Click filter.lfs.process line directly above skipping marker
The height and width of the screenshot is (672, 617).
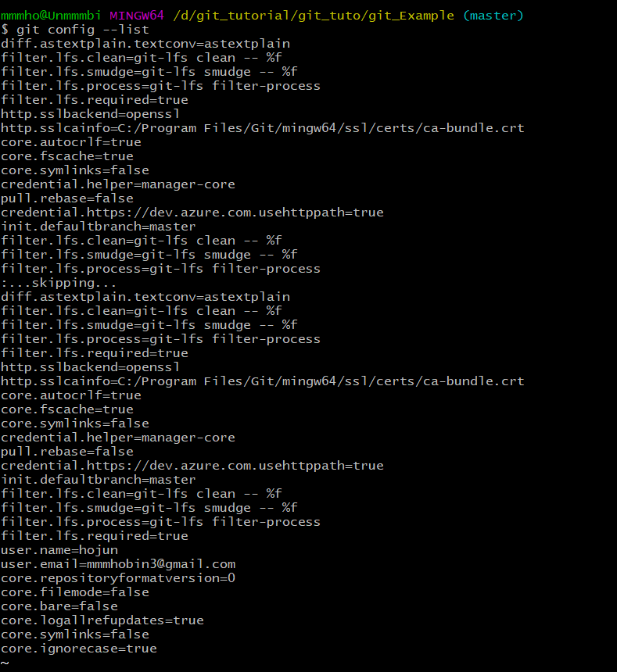[x=160, y=269]
